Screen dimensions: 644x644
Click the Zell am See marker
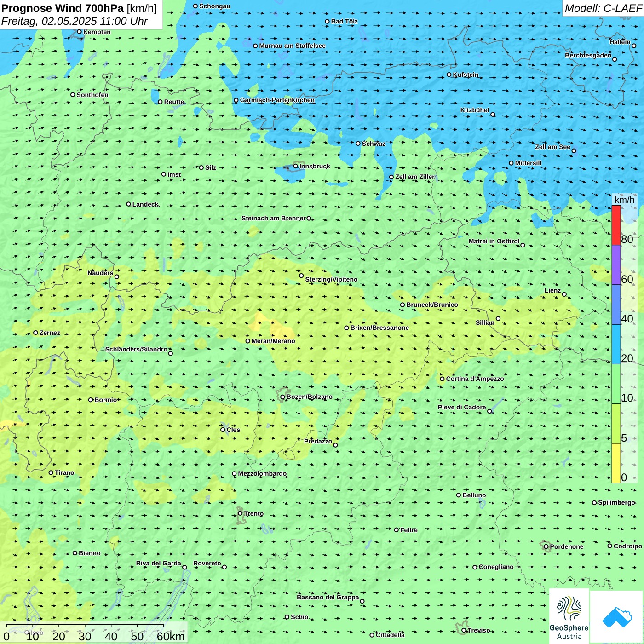click(574, 150)
